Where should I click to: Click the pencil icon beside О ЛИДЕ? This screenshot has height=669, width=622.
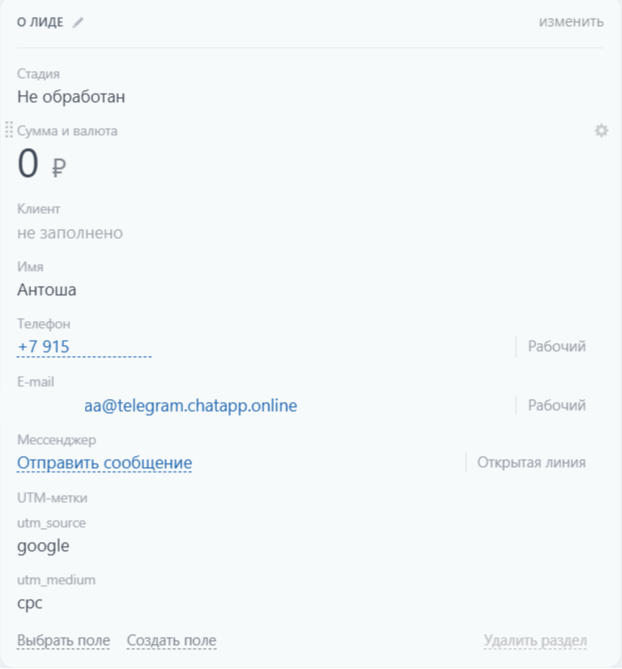(x=78, y=22)
